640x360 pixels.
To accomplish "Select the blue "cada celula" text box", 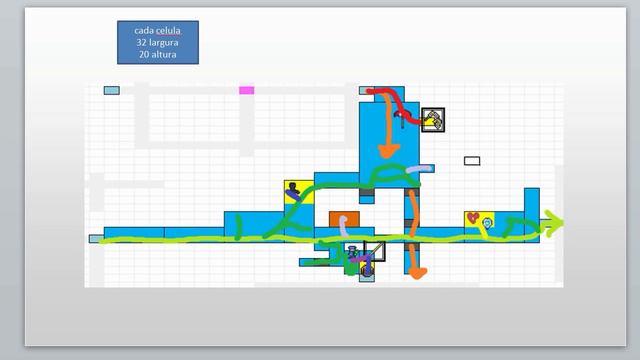I will click(158, 42).
